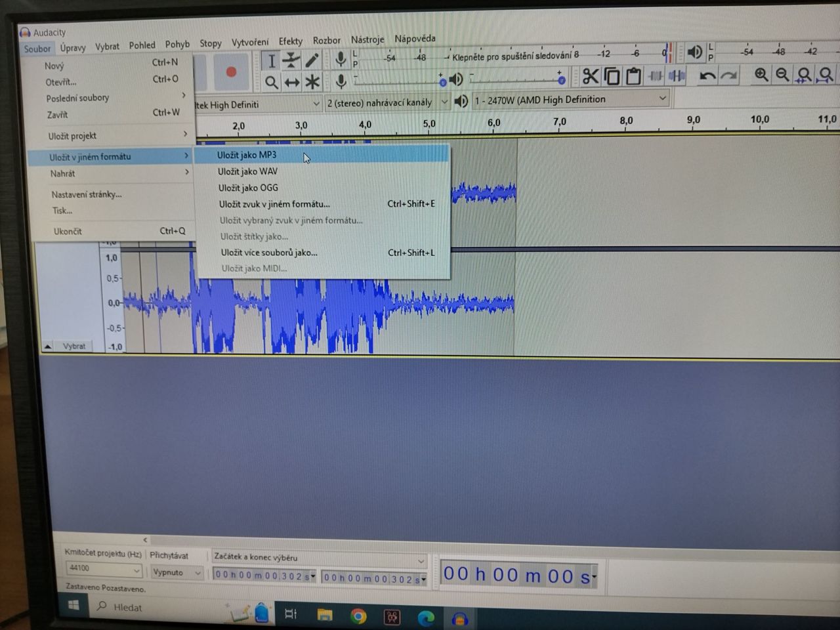This screenshot has width=840, height=630.
Task: Open the Nápověda menu
Action: pos(415,38)
